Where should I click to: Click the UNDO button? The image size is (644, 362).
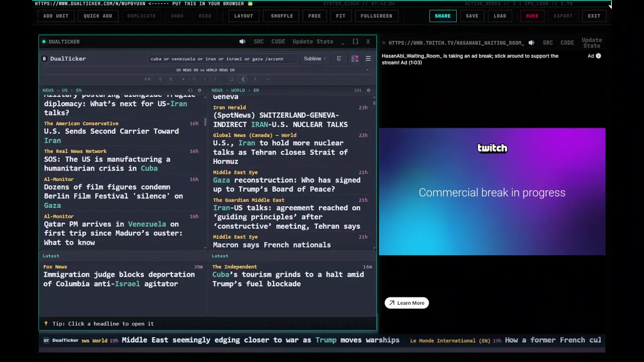[x=177, y=16]
